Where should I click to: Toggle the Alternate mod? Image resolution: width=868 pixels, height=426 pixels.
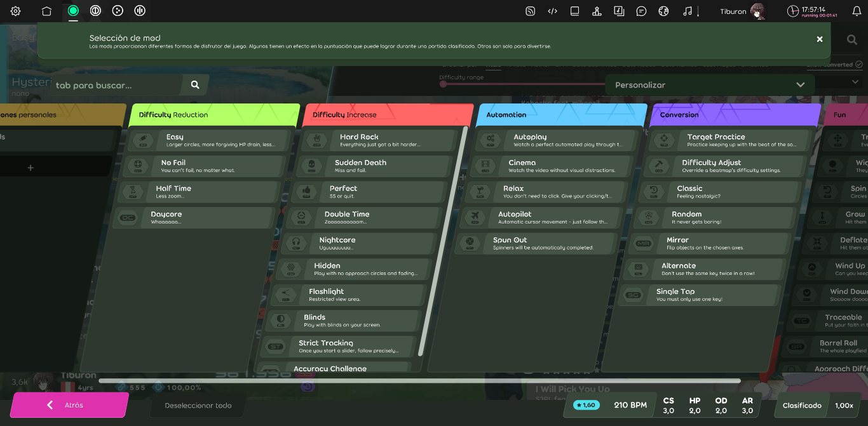tap(706, 269)
